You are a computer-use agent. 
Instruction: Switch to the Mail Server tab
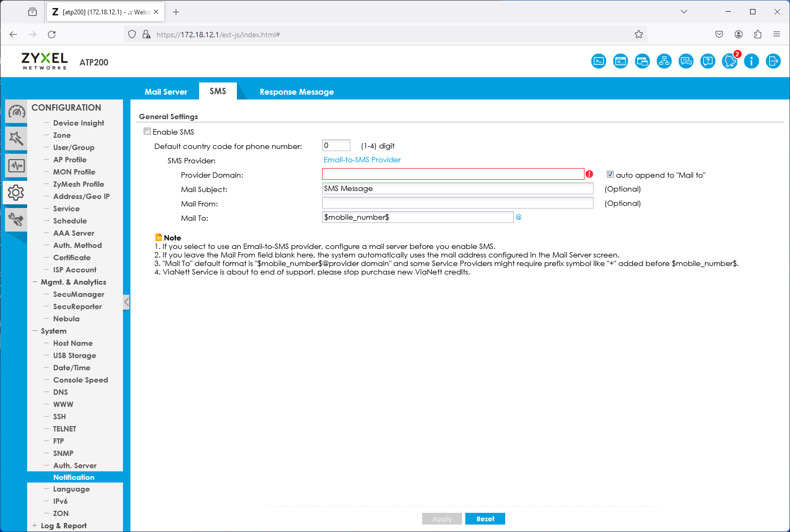[166, 92]
